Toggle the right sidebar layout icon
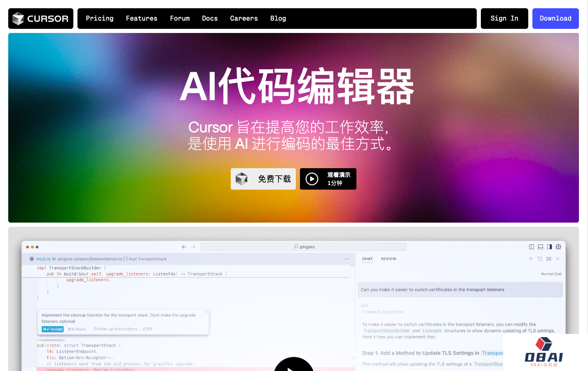The width and height of the screenshot is (588, 371). [549, 247]
